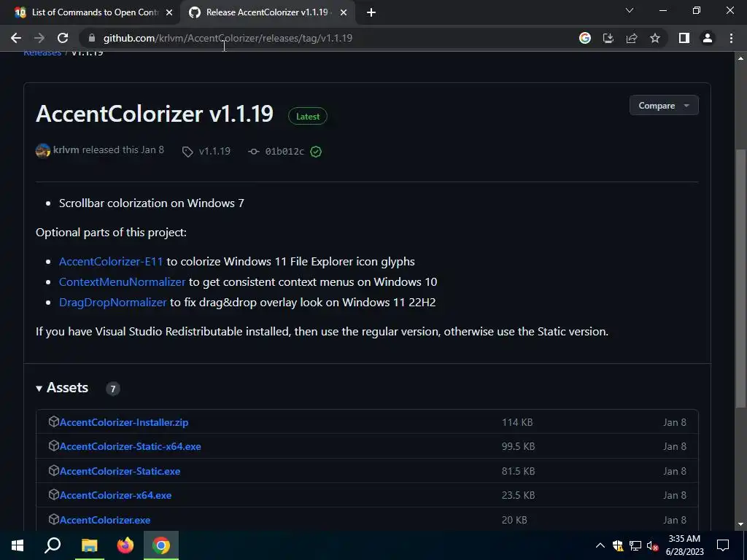747x560 pixels.
Task: Download AccentColorizer.exe
Action: pos(105,520)
